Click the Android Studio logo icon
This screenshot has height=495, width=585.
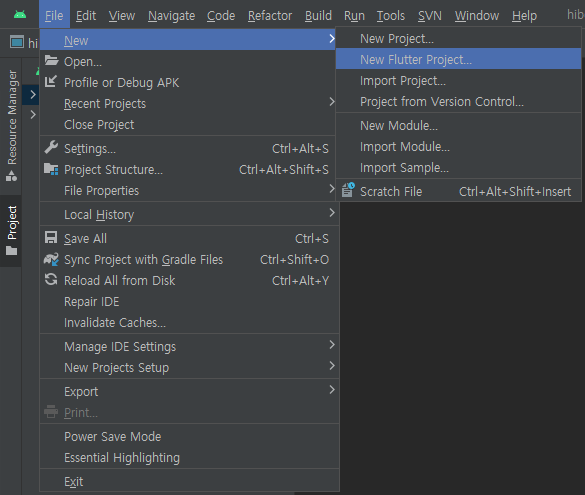20,15
